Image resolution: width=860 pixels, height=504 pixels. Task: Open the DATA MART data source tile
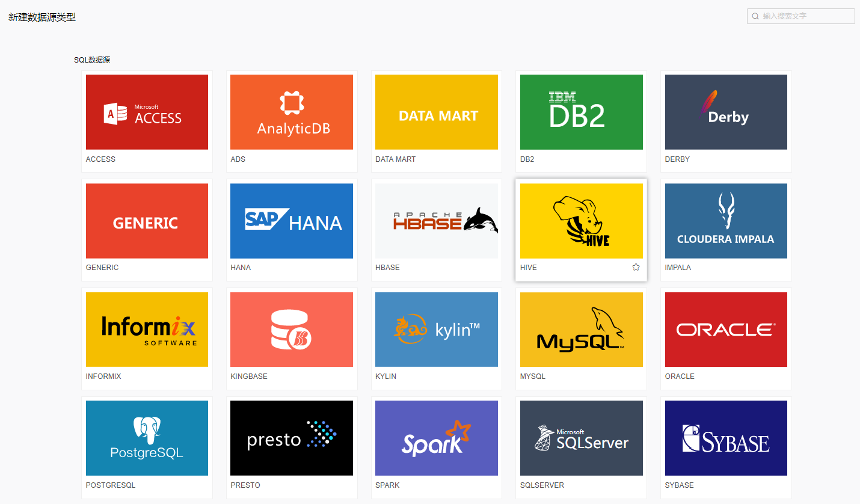point(437,112)
